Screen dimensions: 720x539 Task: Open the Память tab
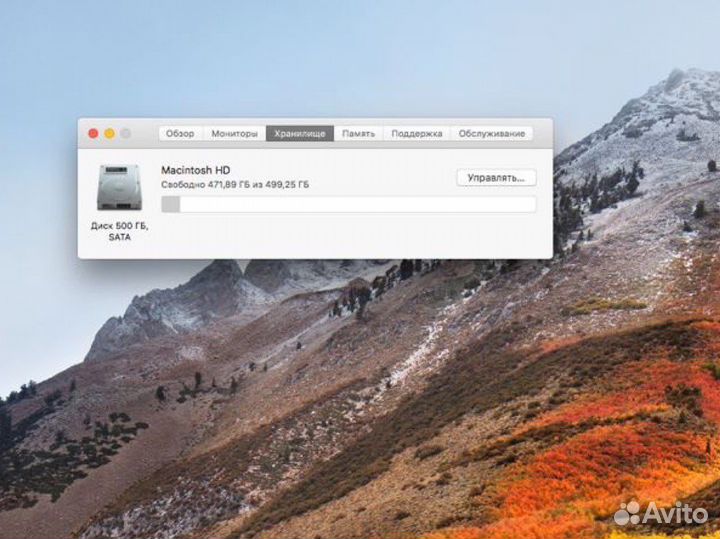[x=359, y=134]
